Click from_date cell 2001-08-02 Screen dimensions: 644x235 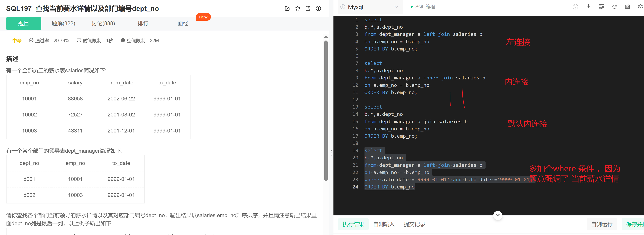click(x=121, y=115)
